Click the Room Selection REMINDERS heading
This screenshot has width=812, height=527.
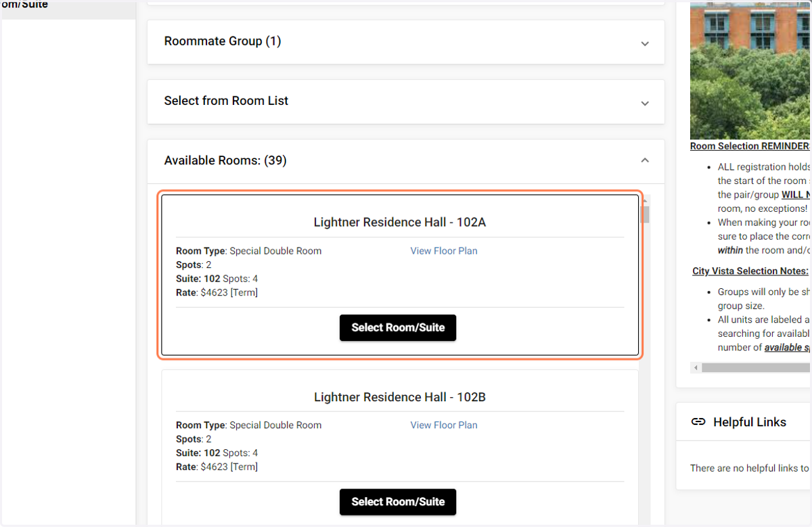coord(750,146)
